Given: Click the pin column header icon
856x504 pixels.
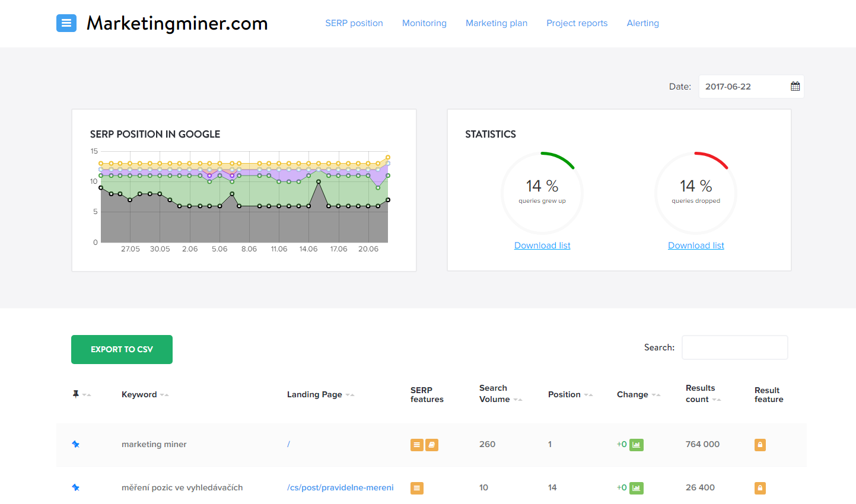Looking at the screenshot, I should [x=75, y=394].
